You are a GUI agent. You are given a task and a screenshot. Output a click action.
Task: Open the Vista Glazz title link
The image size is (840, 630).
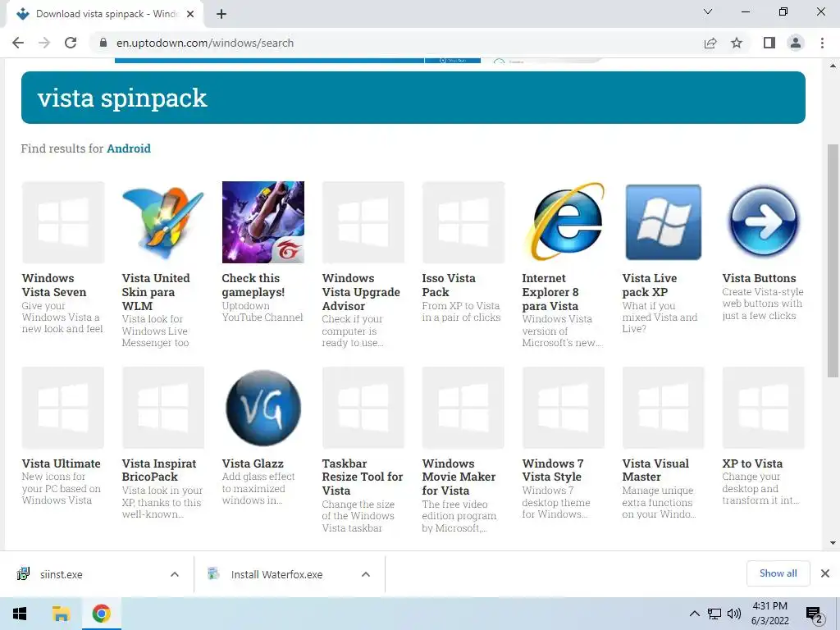[253, 463]
